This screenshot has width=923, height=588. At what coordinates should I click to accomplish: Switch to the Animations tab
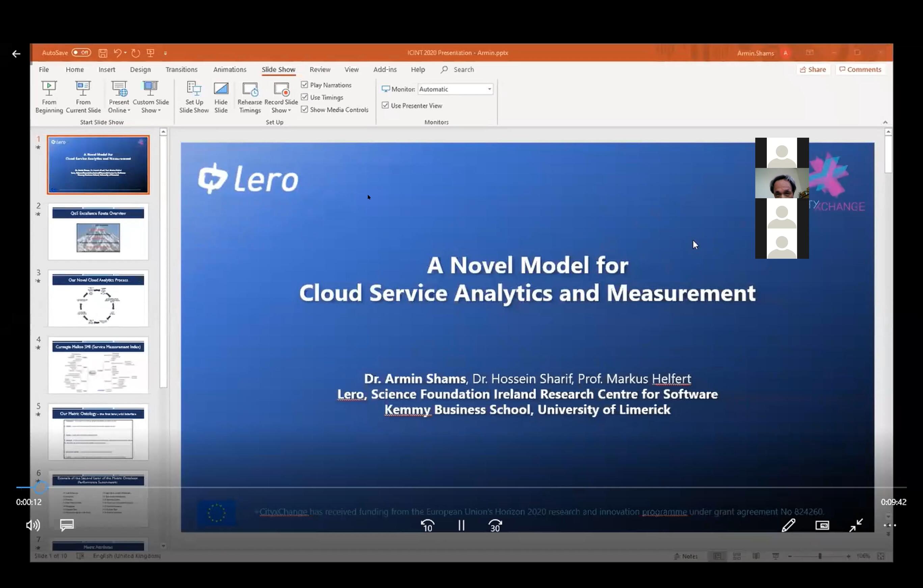[230, 70]
